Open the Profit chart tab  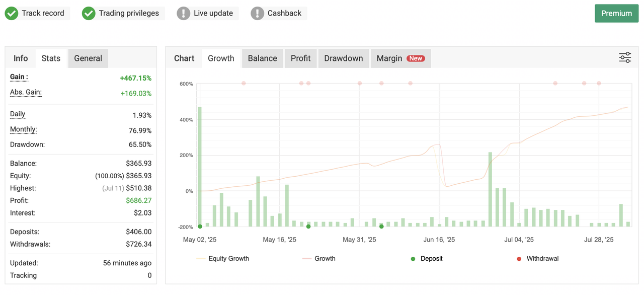pos(301,58)
